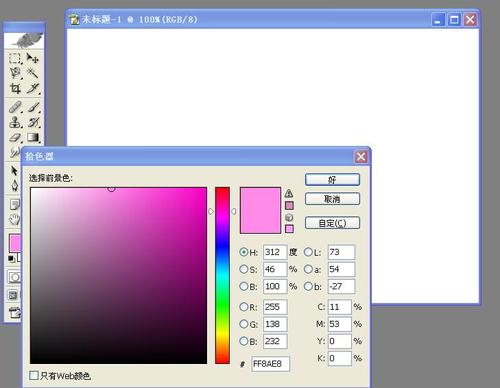Viewport: 500px width, 388px height.
Task: Reset to default foreground/background colors
Action: pyautogui.click(x=11, y=259)
